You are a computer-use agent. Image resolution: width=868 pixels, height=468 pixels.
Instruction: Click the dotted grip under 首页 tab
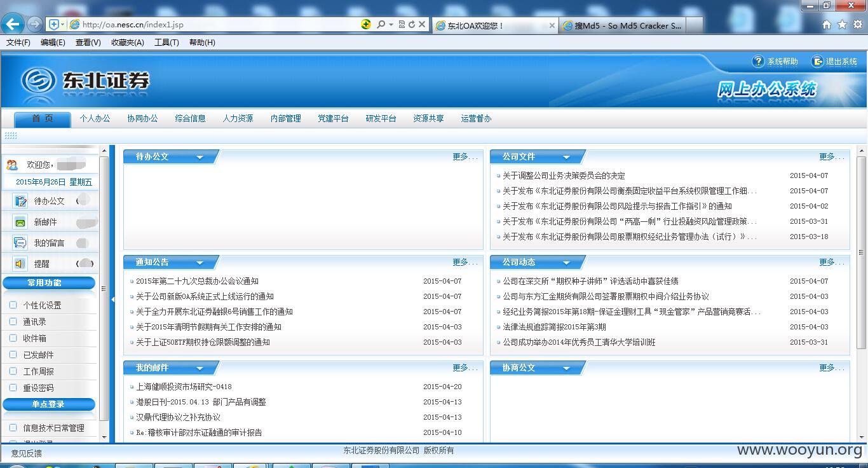[11, 135]
